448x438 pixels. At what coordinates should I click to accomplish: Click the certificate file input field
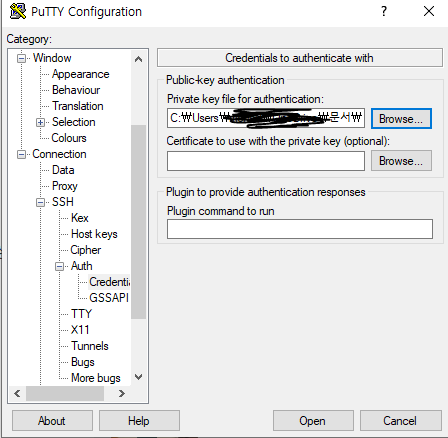[x=266, y=161]
